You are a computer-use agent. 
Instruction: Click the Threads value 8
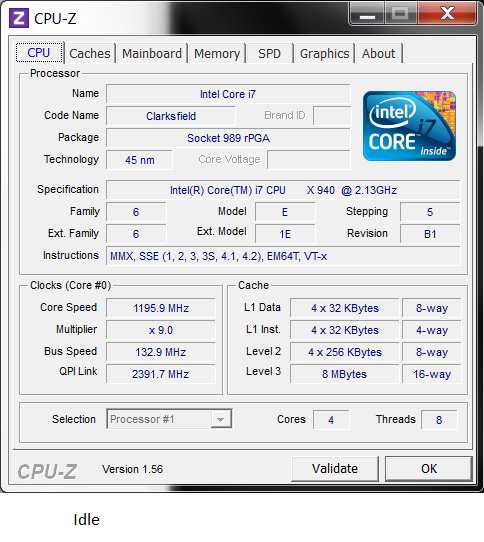tap(439, 420)
